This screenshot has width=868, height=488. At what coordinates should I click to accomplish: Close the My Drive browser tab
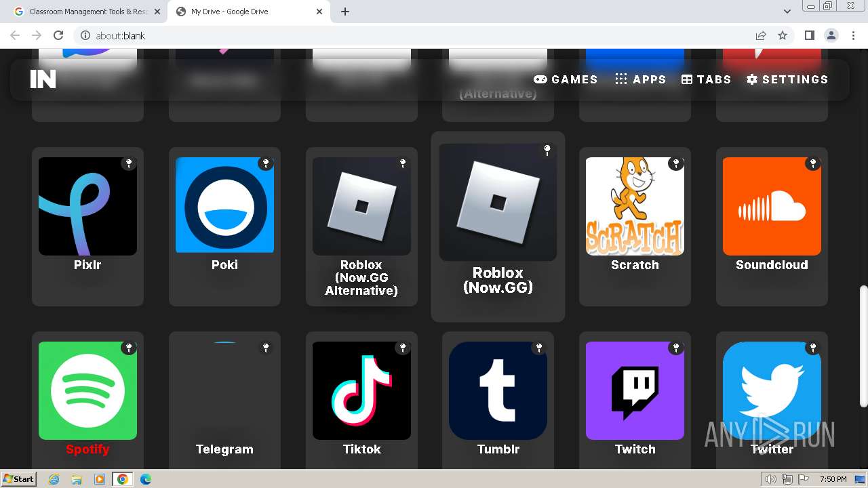pos(319,12)
